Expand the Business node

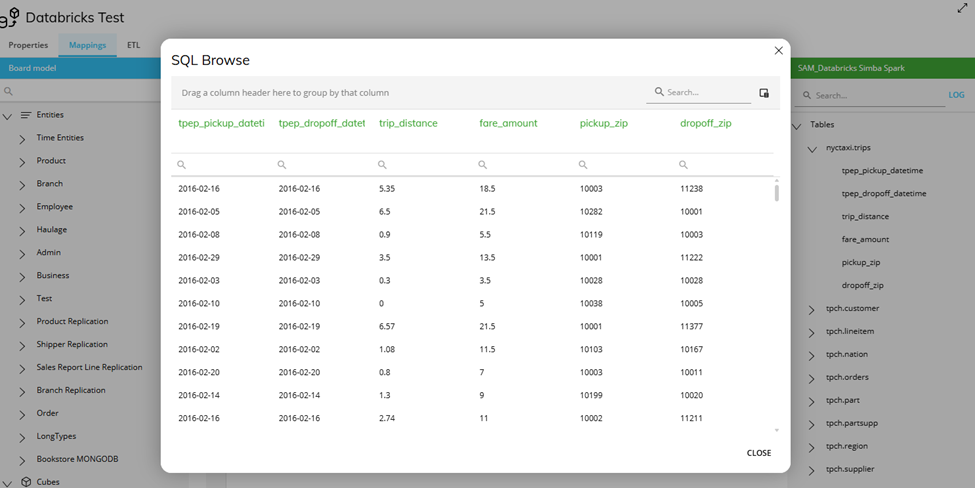coord(22,277)
